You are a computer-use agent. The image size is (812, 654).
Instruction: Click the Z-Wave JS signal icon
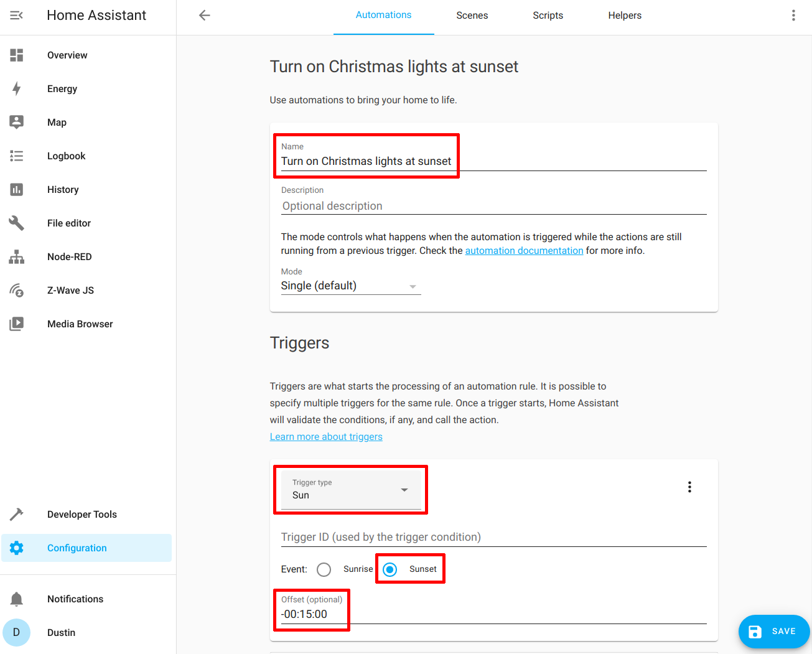[x=17, y=291]
